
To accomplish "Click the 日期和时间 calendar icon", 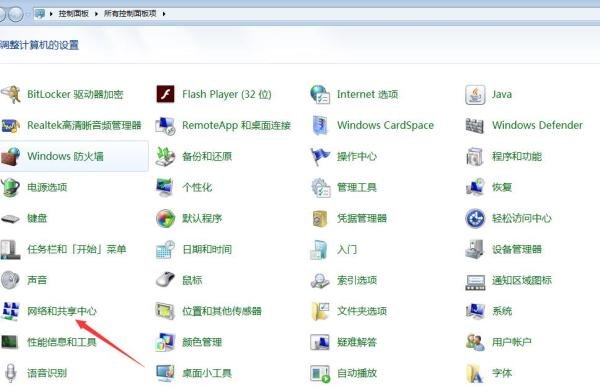I will tap(165, 249).
